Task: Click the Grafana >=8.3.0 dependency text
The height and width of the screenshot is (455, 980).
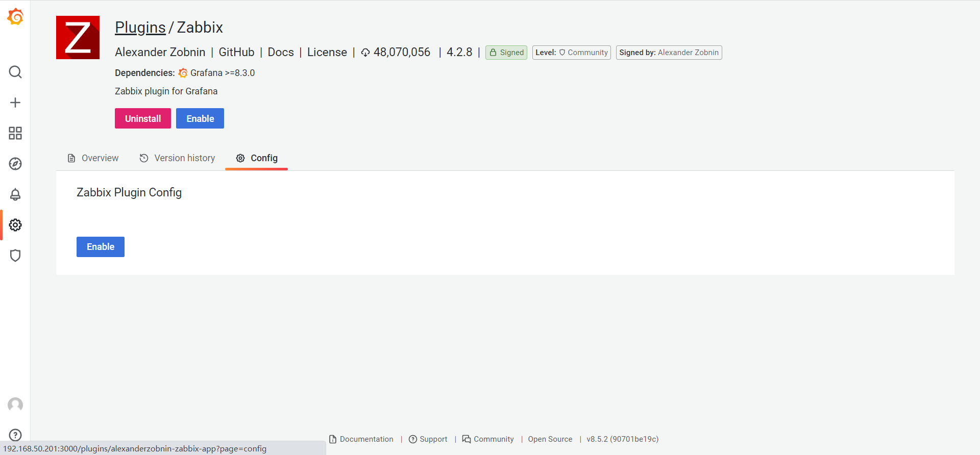Action: pyautogui.click(x=223, y=73)
